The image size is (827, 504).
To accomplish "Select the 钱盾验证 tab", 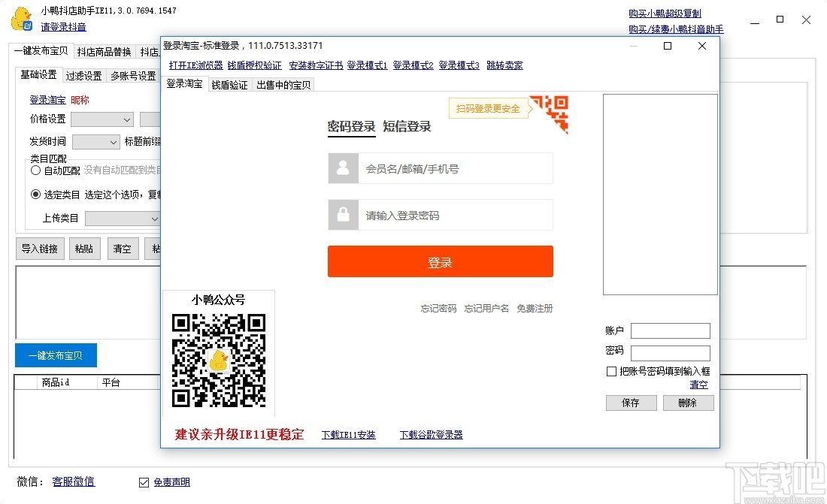I will click(x=229, y=85).
